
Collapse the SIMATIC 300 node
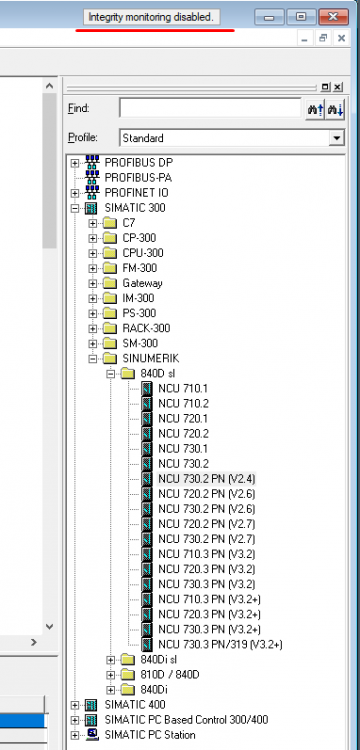pos(75,208)
